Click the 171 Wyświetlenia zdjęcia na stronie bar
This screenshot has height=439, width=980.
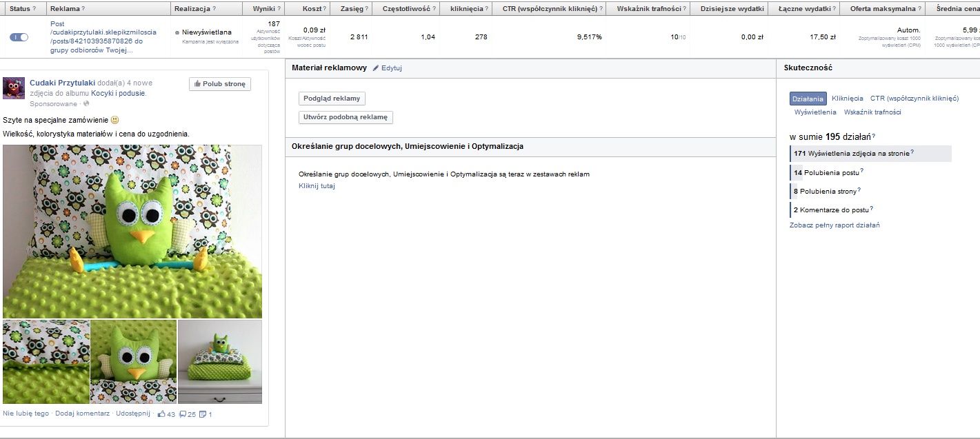coord(870,154)
